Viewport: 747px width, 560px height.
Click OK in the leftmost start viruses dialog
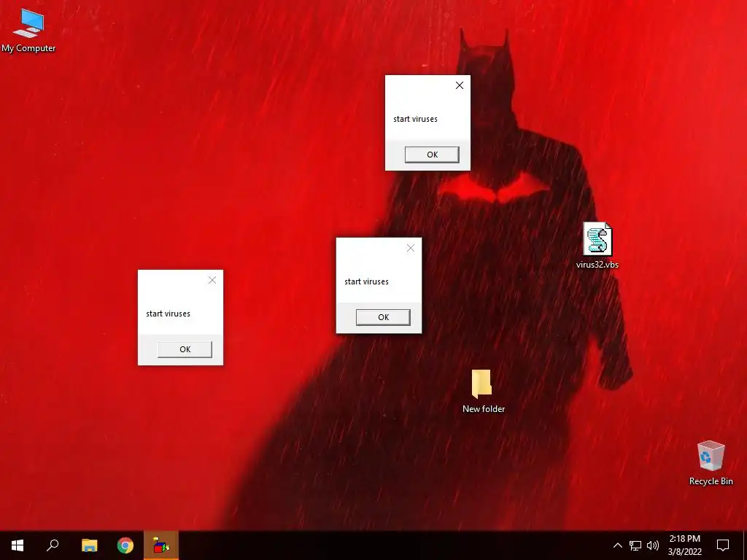click(x=185, y=349)
